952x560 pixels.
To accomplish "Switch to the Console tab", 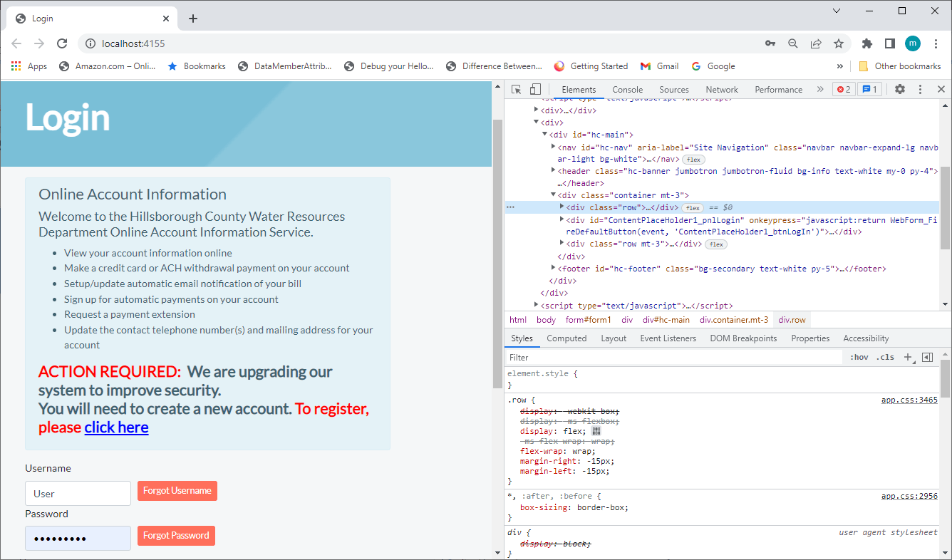I will 626,89.
